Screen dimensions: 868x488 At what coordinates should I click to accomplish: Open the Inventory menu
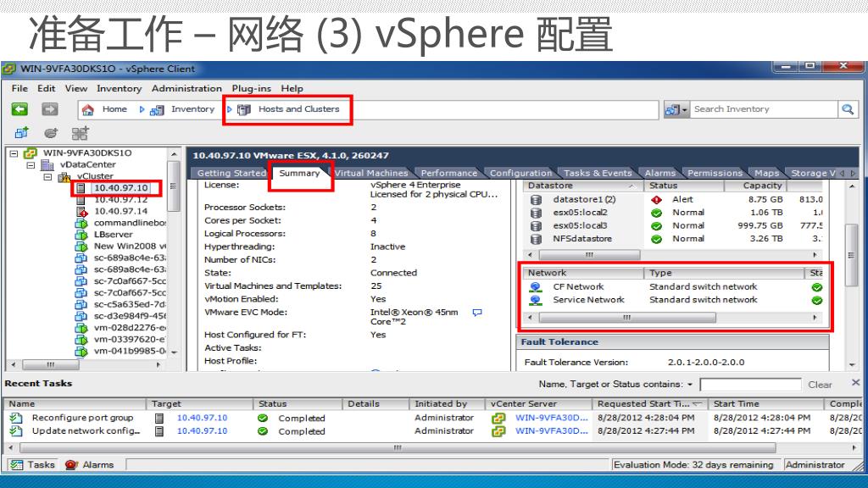pos(119,88)
